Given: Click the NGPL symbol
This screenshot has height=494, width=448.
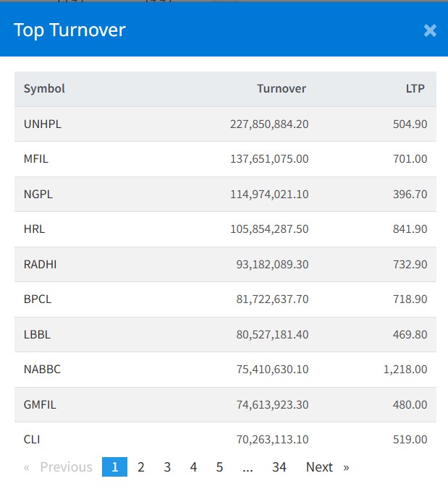Looking at the screenshot, I should tap(38, 195).
